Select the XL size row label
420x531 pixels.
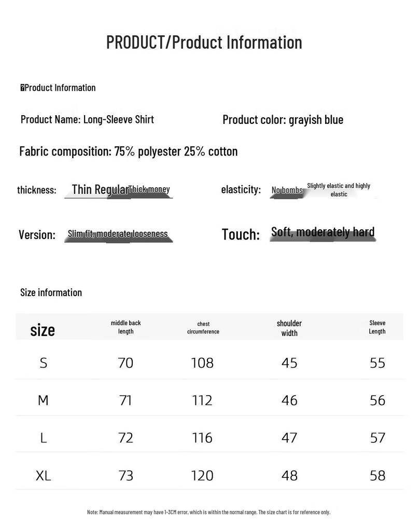tap(44, 476)
